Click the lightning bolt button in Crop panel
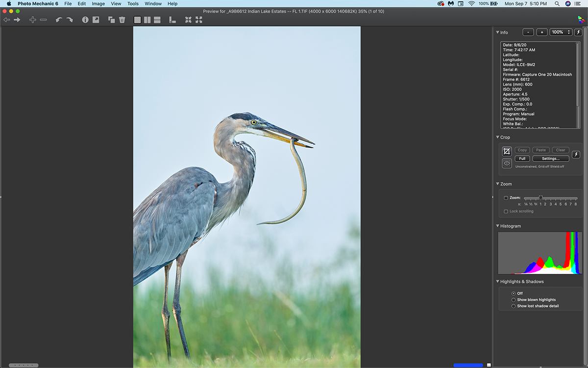The width and height of the screenshot is (588, 368). (576, 155)
